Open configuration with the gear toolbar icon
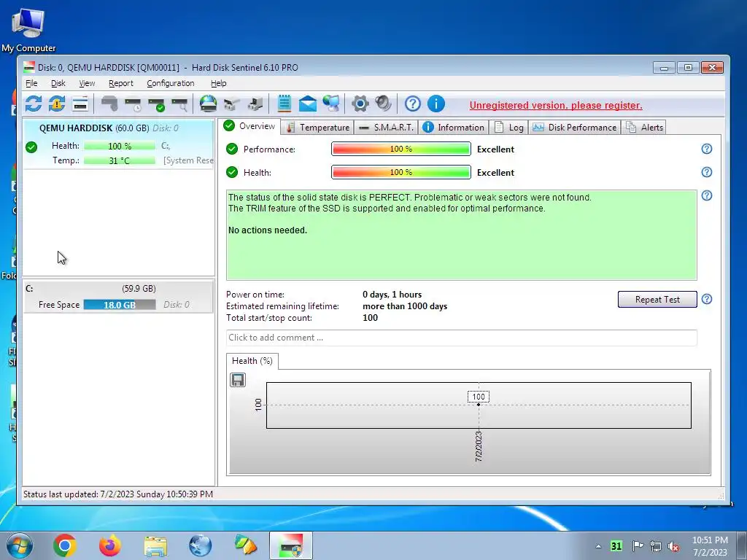The width and height of the screenshot is (747, 560). coord(360,104)
